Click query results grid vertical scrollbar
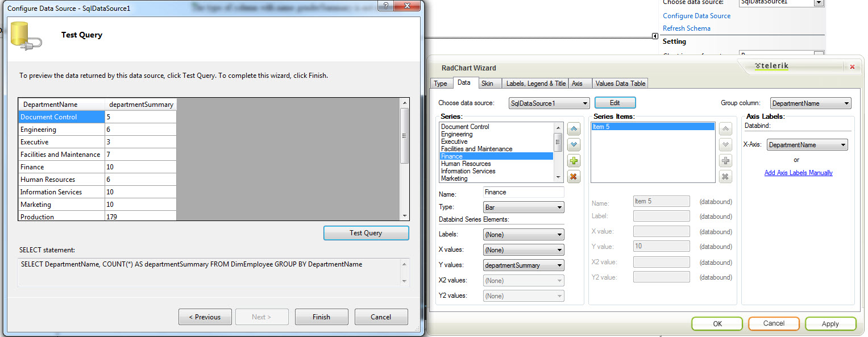The width and height of the screenshot is (868, 337). coord(405,159)
